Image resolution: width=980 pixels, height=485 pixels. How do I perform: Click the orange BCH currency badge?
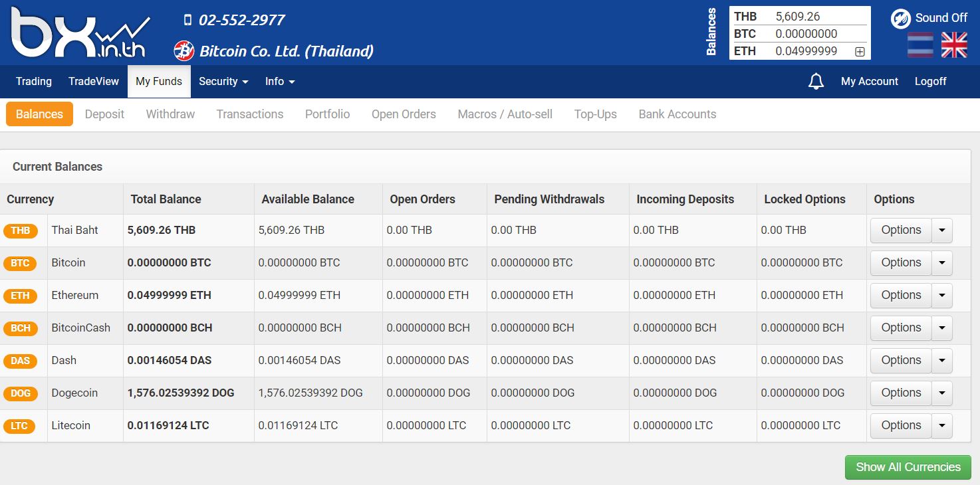click(21, 328)
